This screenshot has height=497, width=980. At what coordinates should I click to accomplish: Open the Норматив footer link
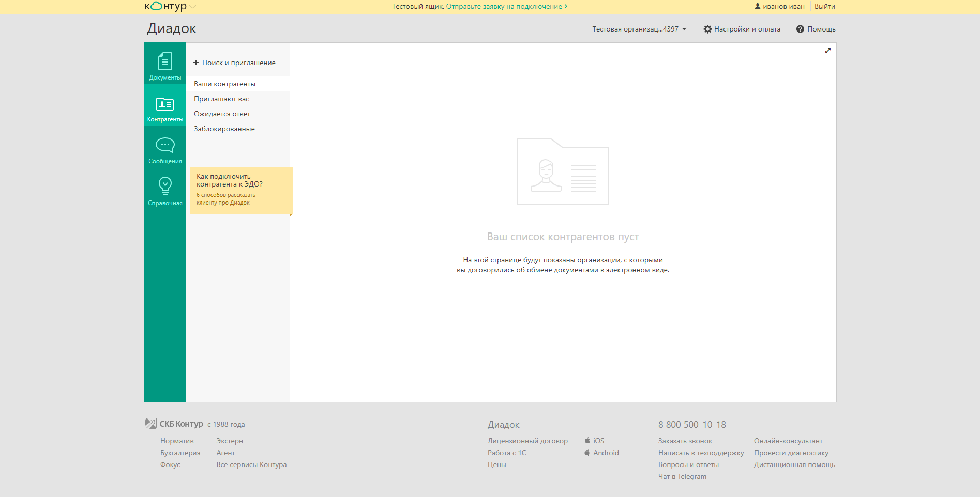pyautogui.click(x=177, y=441)
